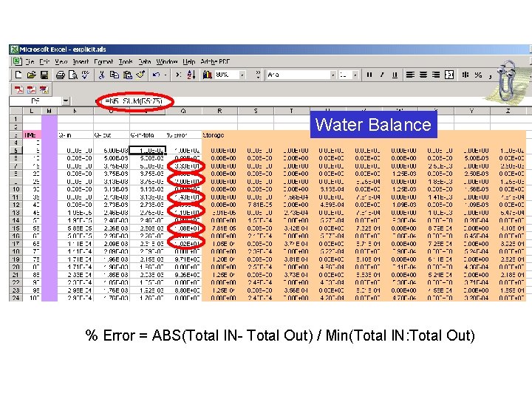Viewport: 532px width, 399px height.
Task: Toggle Italic formatting
Action: pyautogui.click(x=382, y=75)
